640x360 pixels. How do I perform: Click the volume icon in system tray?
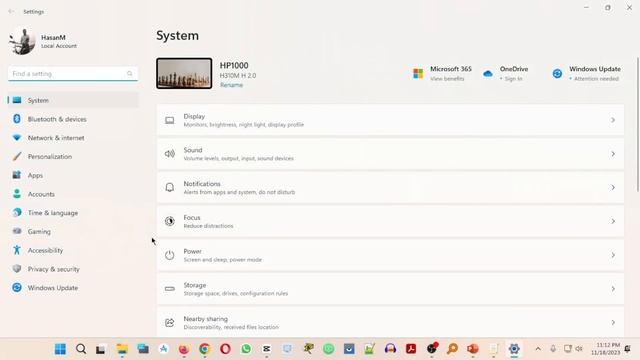(x=579, y=349)
